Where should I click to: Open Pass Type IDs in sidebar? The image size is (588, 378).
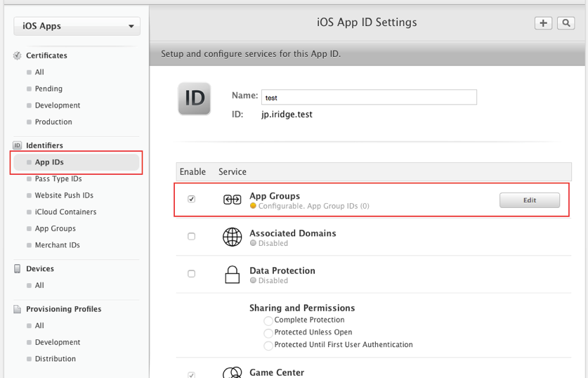[x=58, y=179]
